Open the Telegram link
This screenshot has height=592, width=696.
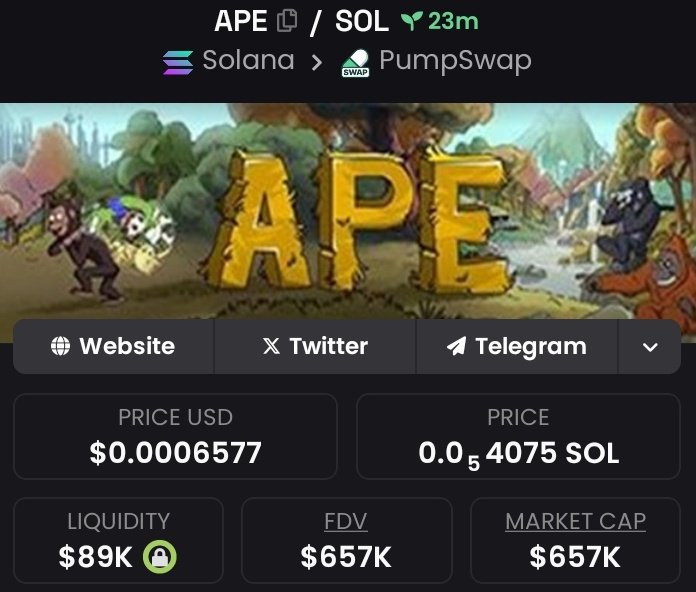tap(517, 346)
